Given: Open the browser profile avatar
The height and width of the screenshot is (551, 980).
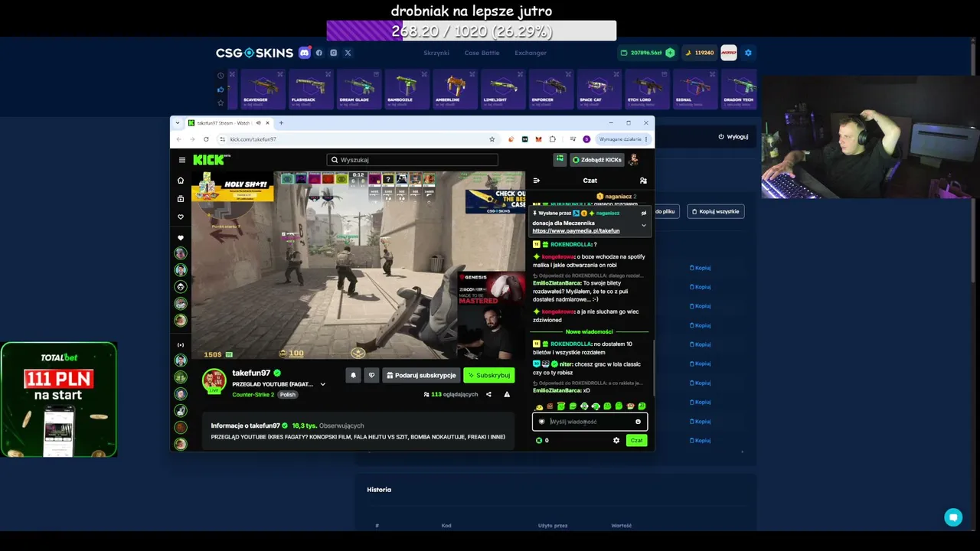Looking at the screenshot, I should click(x=586, y=139).
